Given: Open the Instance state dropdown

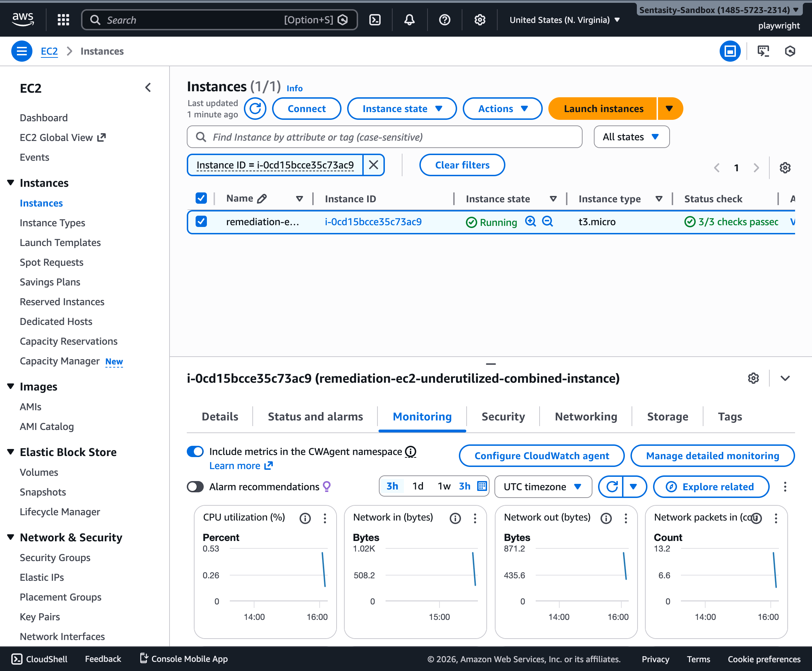Looking at the screenshot, I should coord(401,109).
